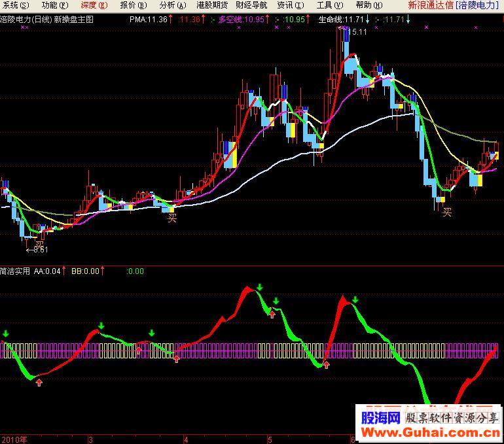
Task: Click the red up arrow at the late-May indicator trough
Action: [326, 365]
